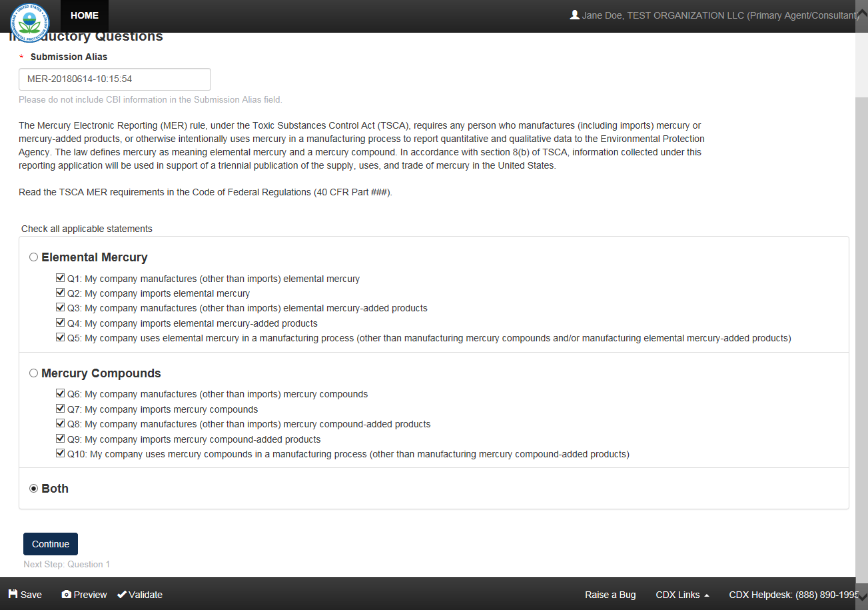Click the Save floppy disk icon
This screenshot has width=868, height=610.
pyautogui.click(x=13, y=594)
